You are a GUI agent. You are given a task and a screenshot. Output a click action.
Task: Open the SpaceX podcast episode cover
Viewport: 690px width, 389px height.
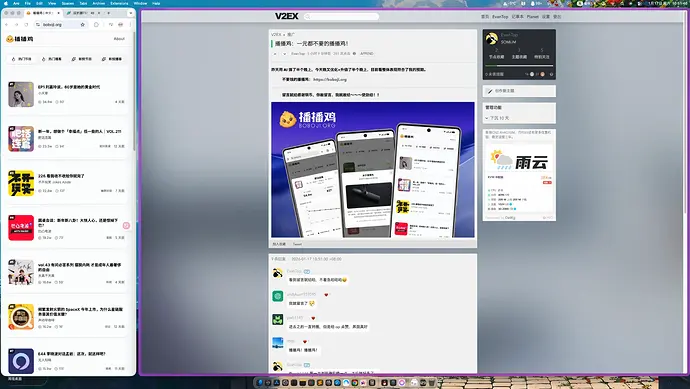[x=21, y=316]
